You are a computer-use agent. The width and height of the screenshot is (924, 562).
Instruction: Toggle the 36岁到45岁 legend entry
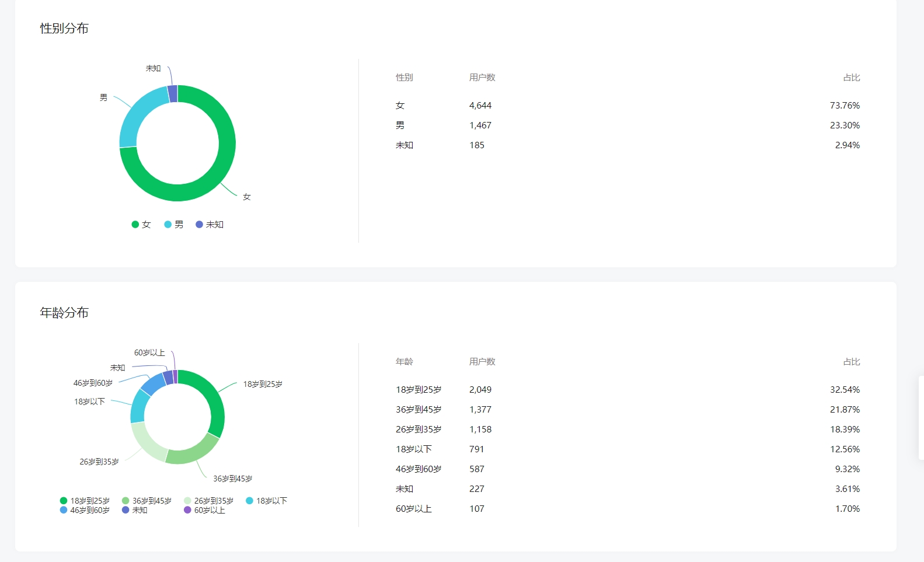tap(147, 501)
